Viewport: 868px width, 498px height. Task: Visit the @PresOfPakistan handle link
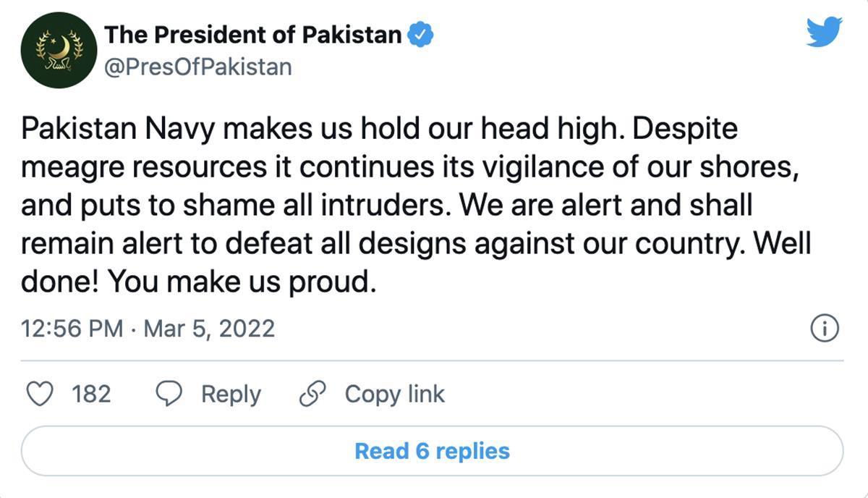tap(198, 67)
